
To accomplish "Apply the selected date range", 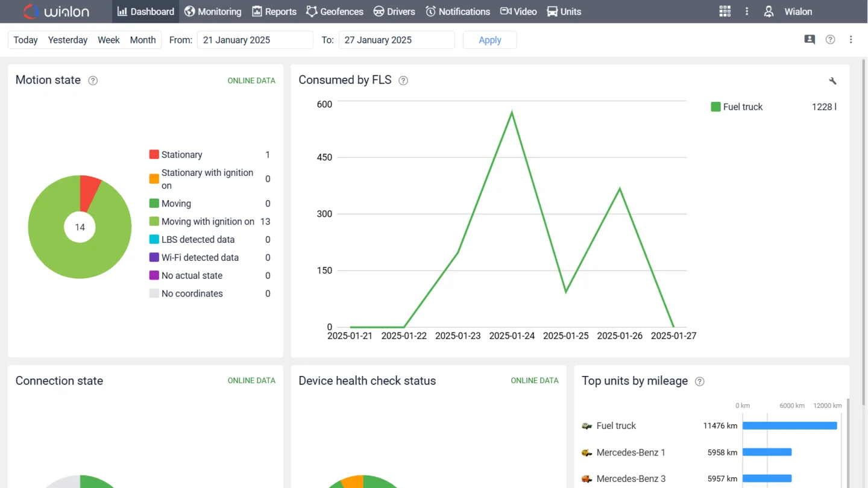I will (x=490, y=40).
